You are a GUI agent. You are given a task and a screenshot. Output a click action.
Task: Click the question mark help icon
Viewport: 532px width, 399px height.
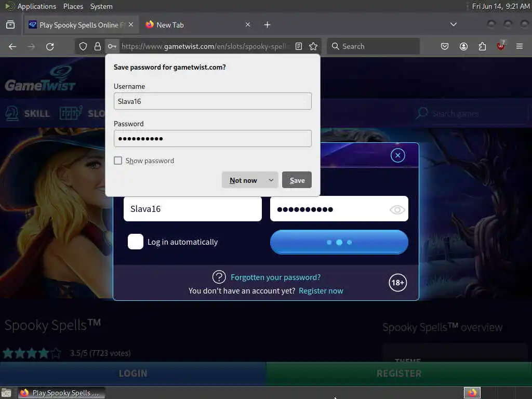219,277
